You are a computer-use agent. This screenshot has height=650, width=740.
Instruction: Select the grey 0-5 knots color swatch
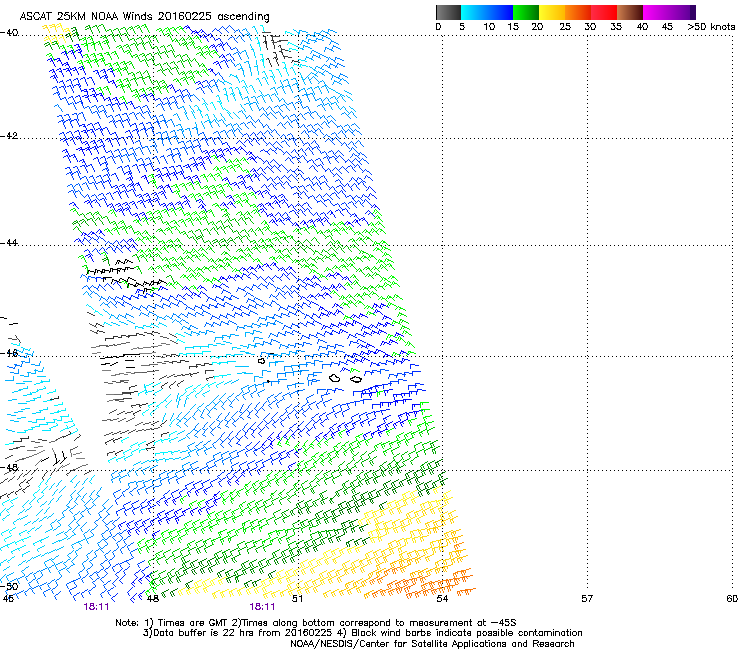448,12
